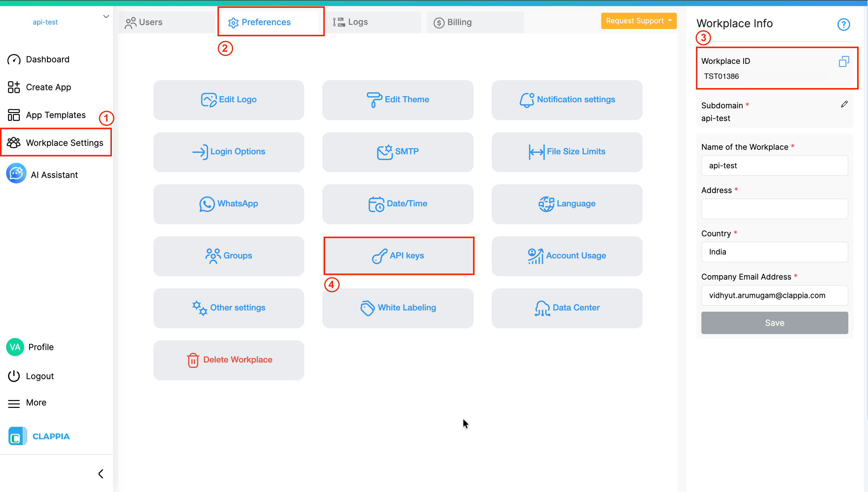Expand the Request Support dropdown
This screenshot has width=868, height=492.
tap(638, 21)
